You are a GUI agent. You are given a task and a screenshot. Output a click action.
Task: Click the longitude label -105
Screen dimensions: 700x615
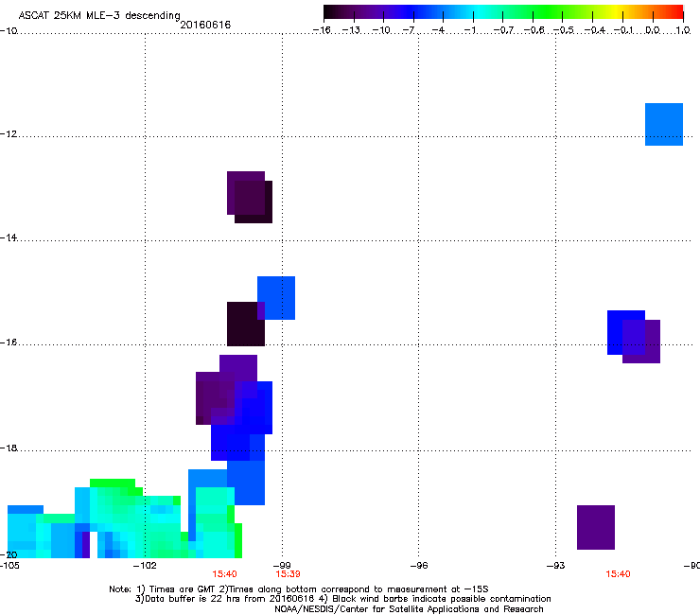(x=9, y=566)
